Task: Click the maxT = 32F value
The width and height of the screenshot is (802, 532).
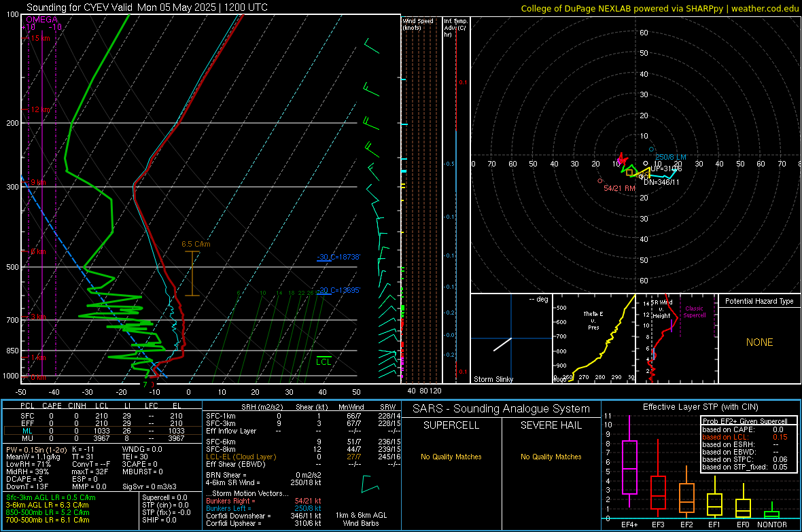Action: point(90,471)
